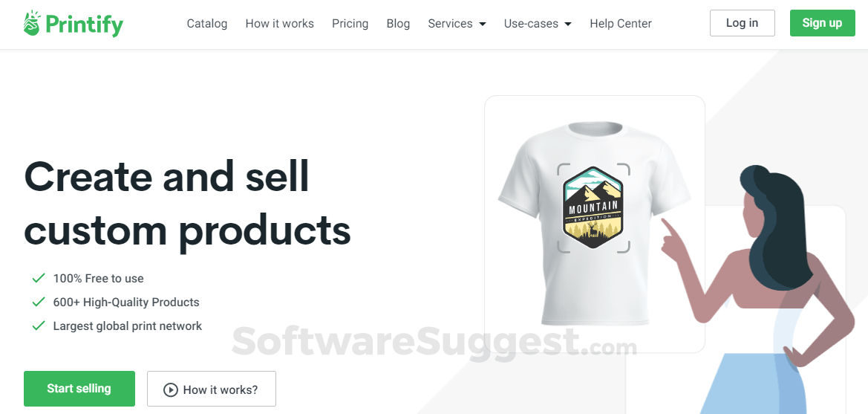Click the Log in button
868x414 pixels.
[743, 23]
